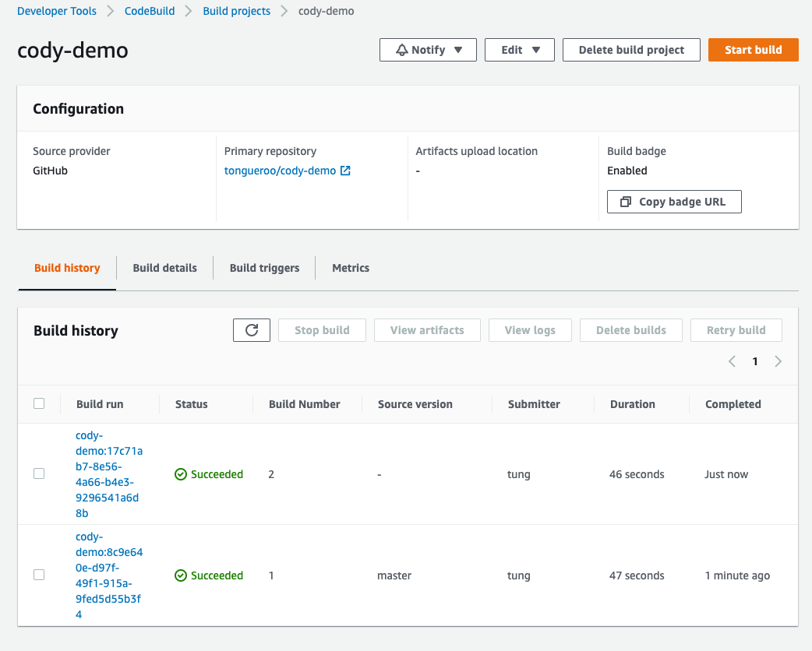812x651 pixels.
Task: Open the tongueroo/cody-demo repository link
Action: click(x=281, y=171)
